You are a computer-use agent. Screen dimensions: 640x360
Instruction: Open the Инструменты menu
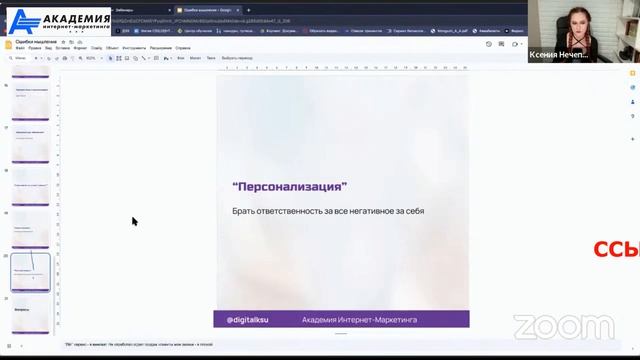click(x=134, y=48)
